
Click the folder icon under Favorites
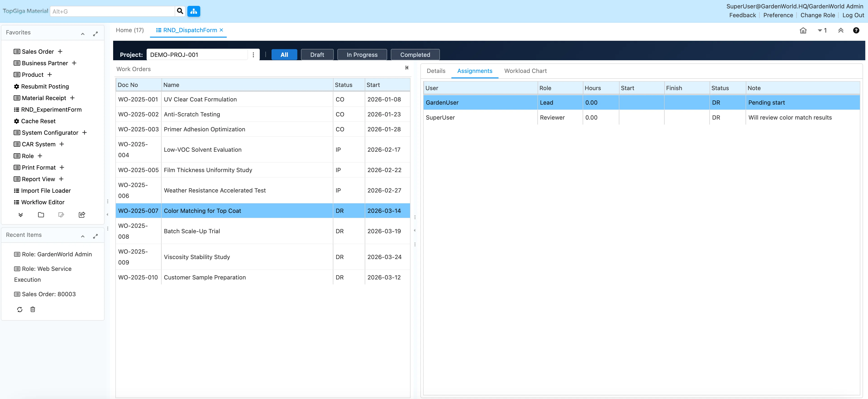pos(41,215)
